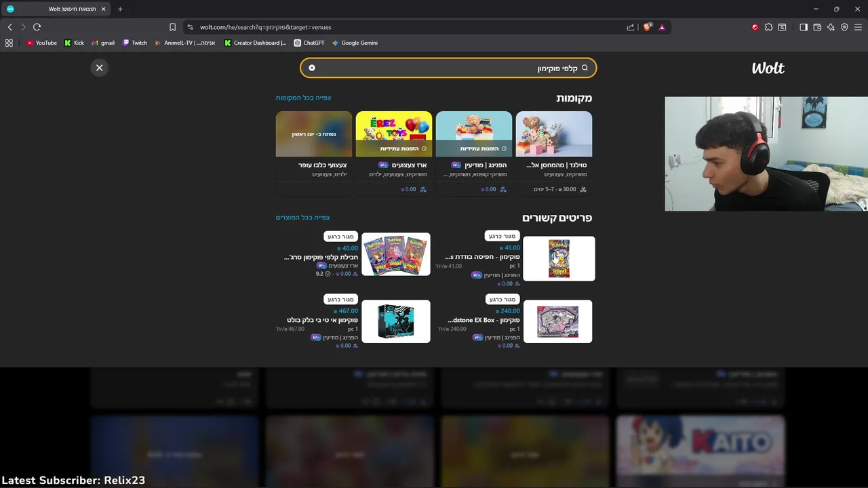
Task: Clear the search field text
Action: click(x=312, y=68)
